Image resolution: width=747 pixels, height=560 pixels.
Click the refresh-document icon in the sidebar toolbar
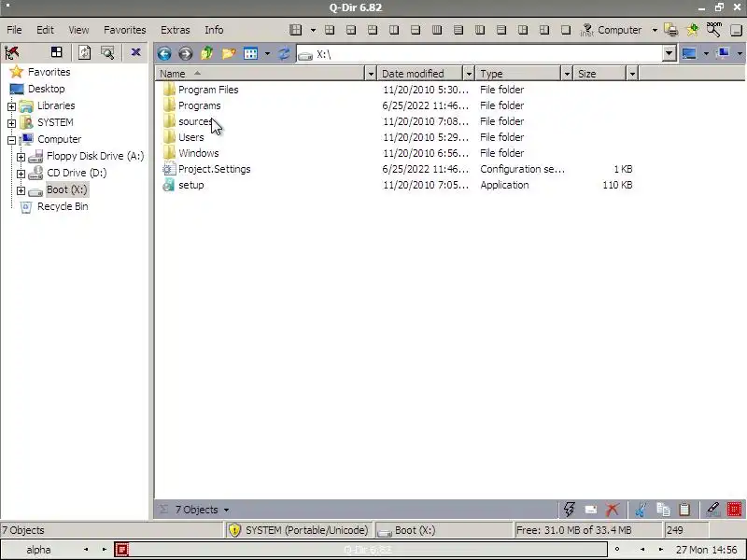[x=85, y=52]
